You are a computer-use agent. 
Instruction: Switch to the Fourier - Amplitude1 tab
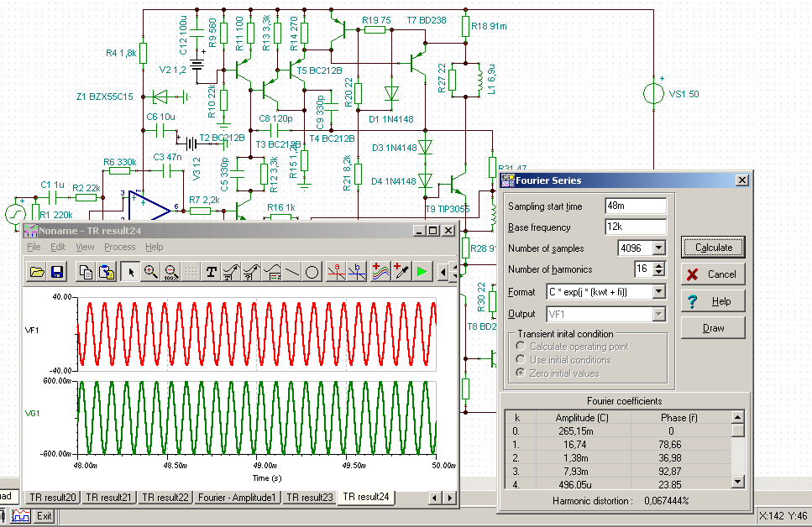(237, 498)
